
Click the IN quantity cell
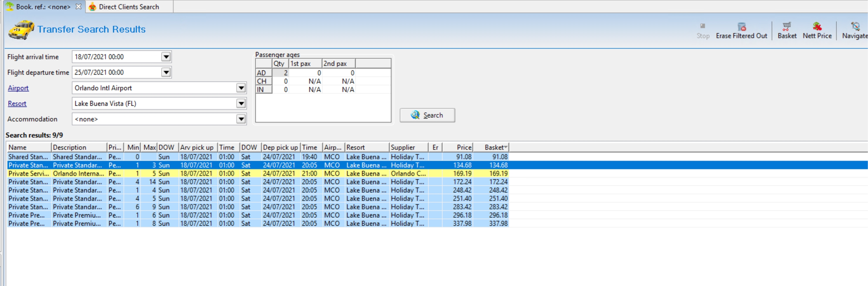(x=280, y=90)
